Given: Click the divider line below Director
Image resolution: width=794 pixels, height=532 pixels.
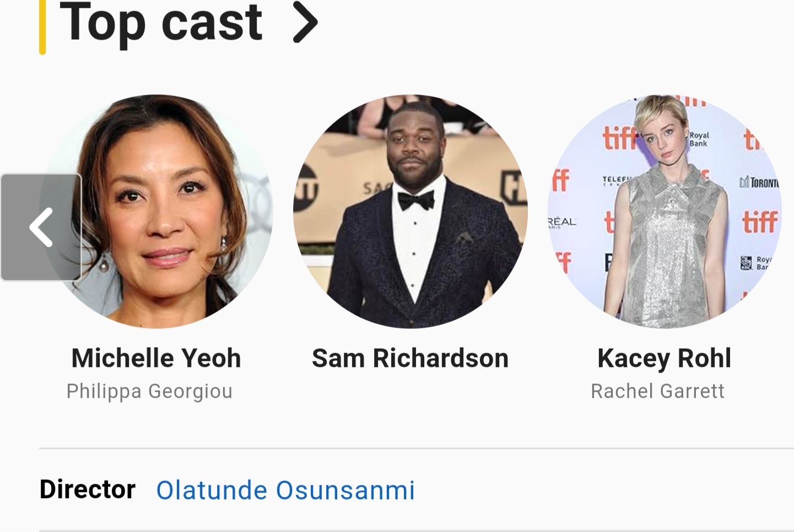Looking at the screenshot, I should pyautogui.click(x=417, y=530).
